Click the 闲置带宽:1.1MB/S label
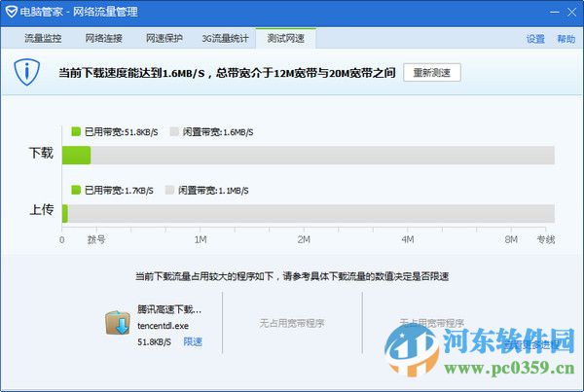Viewport: 584px width, 392px height. point(213,191)
